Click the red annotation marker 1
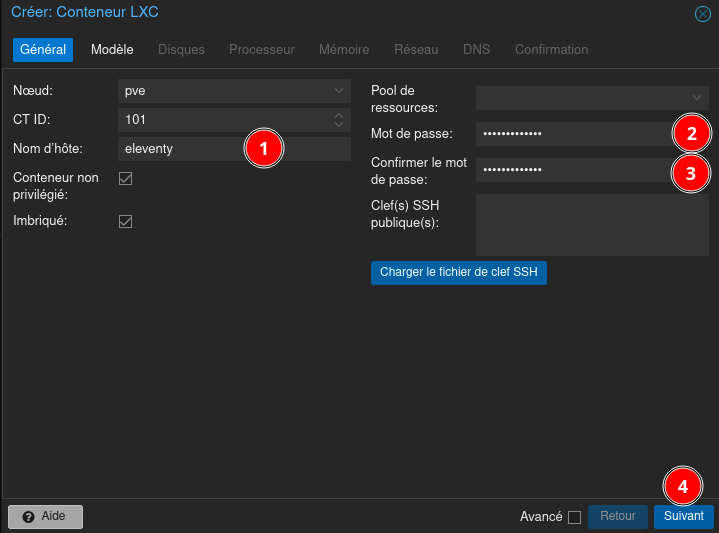Viewport: 719px width, 533px height. point(264,149)
